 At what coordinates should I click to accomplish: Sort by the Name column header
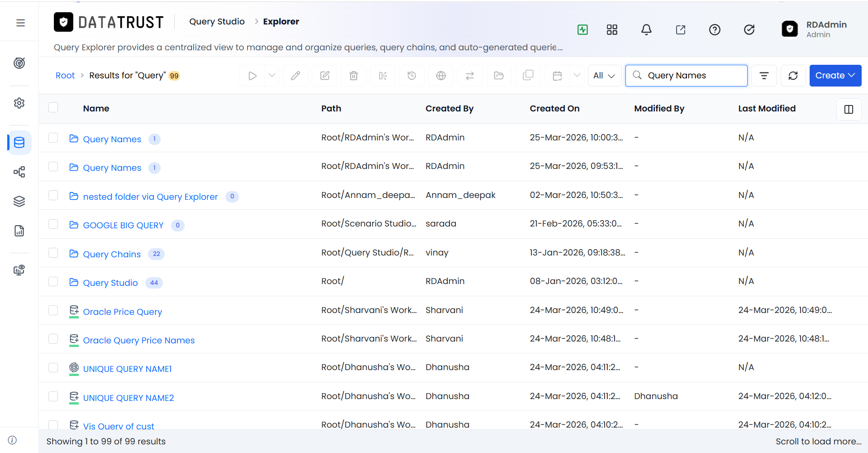tap(96, 108)
